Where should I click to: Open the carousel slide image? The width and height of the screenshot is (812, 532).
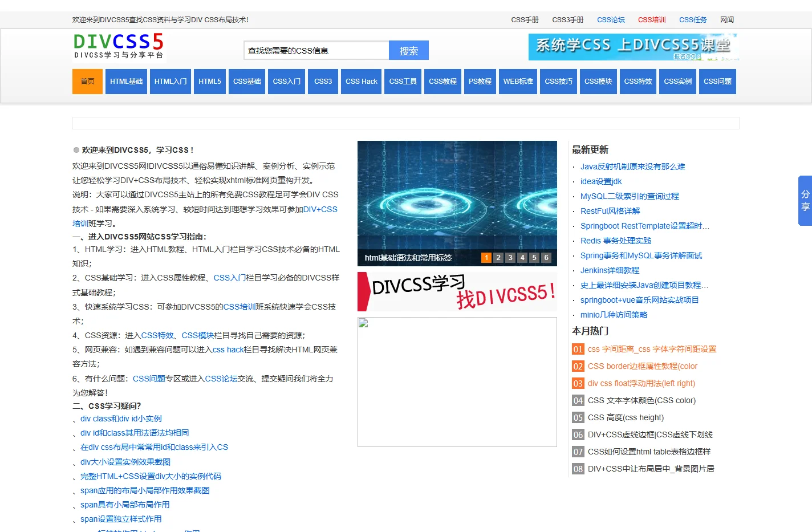pos(457,195)
